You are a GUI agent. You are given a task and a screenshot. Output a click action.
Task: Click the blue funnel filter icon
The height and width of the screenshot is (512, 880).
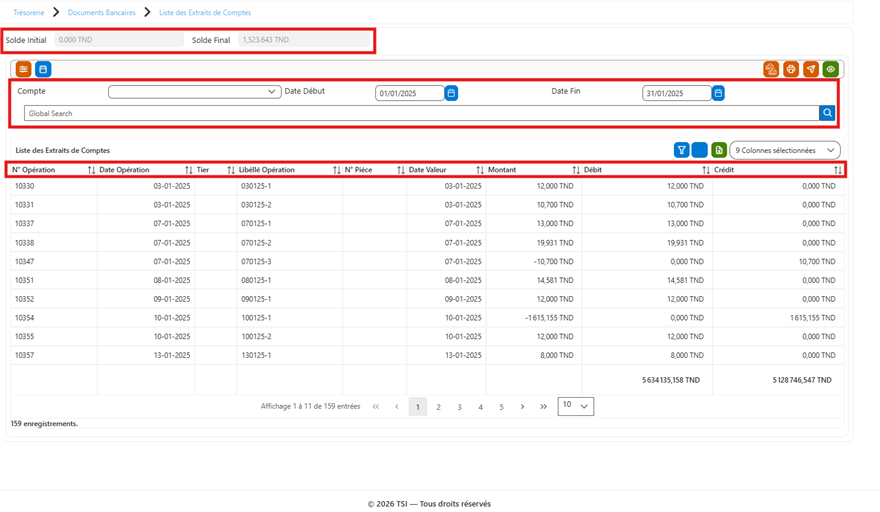pos(681,150)
